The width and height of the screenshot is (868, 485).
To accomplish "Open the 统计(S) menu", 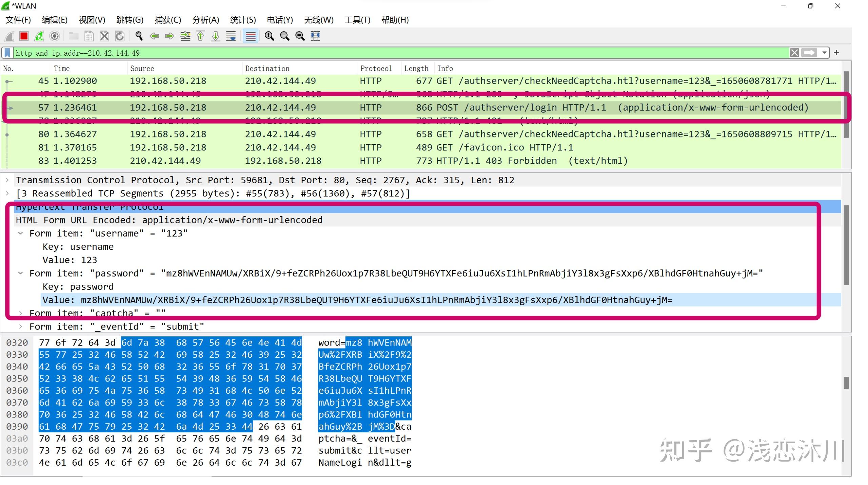I will [x=243, y=20].
